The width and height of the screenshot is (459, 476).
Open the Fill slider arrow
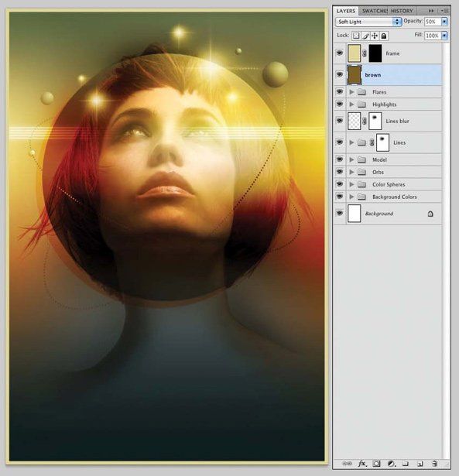pos(444,36)
